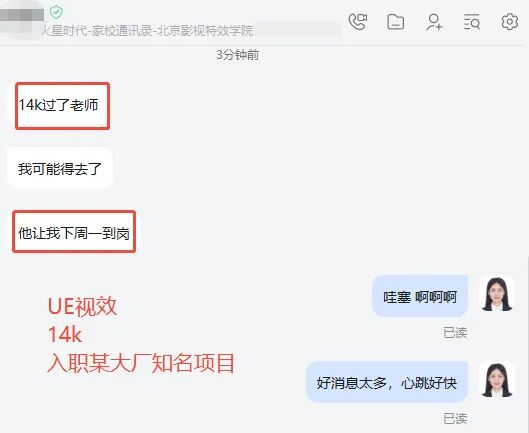Select the message 我可能得去了

60,168
